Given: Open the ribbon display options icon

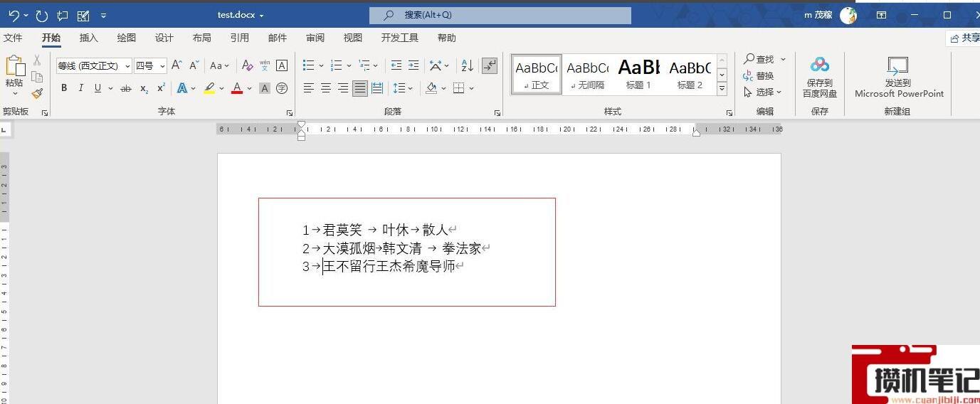Looking at the screenshot, I should 881,15.
